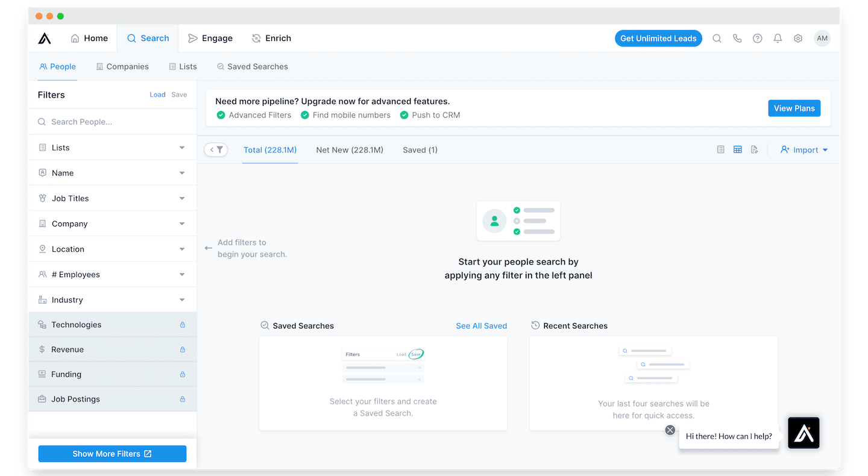
Task: Go to the Home tab
Action: coord(89,38)
